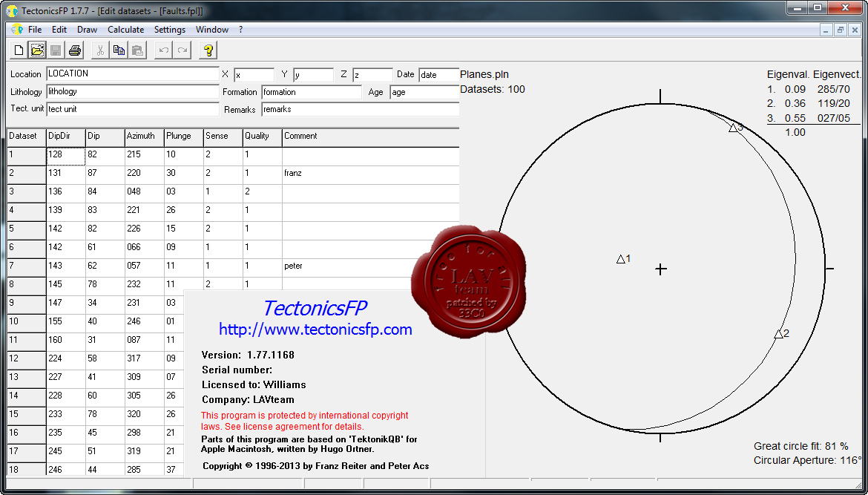Open the Edit menu

pyautogui.click(x=59, y=30)
